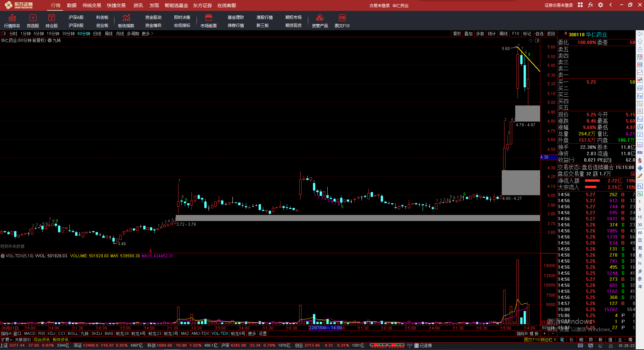The height and width of the screenshot is (350, 644).
Task: Click the 设置 indicator settings button
Action: pos(263,334)
